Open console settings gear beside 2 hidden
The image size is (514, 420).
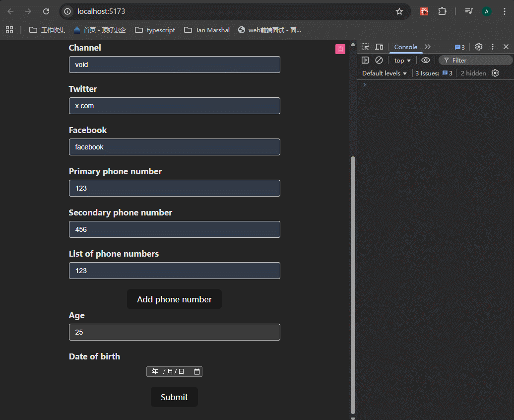(495, 73)
